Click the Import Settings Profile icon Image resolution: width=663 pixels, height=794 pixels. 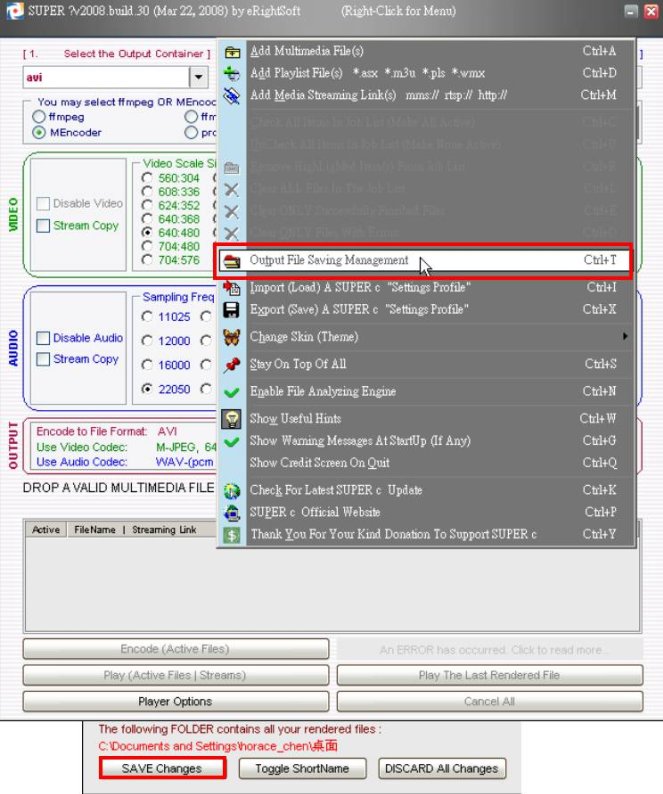[x=232, y=288]
